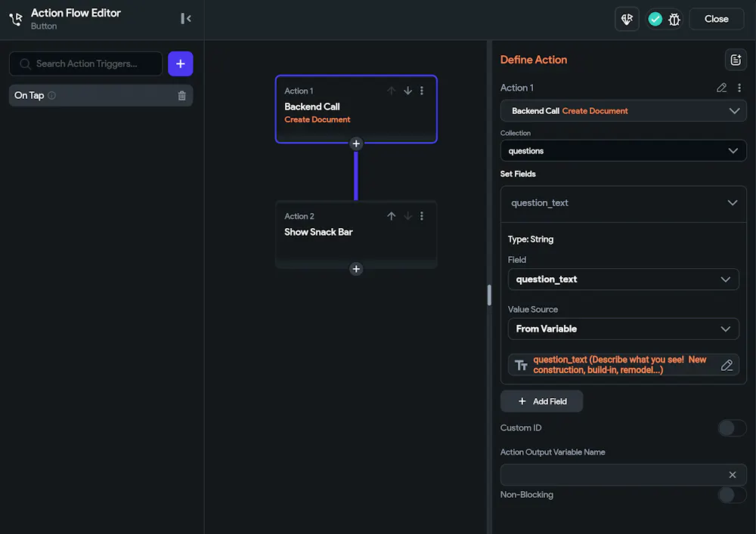The width and height of the screenshot is (756, 534).
Task: Click the orange question_text variable link
Action: 620,365
